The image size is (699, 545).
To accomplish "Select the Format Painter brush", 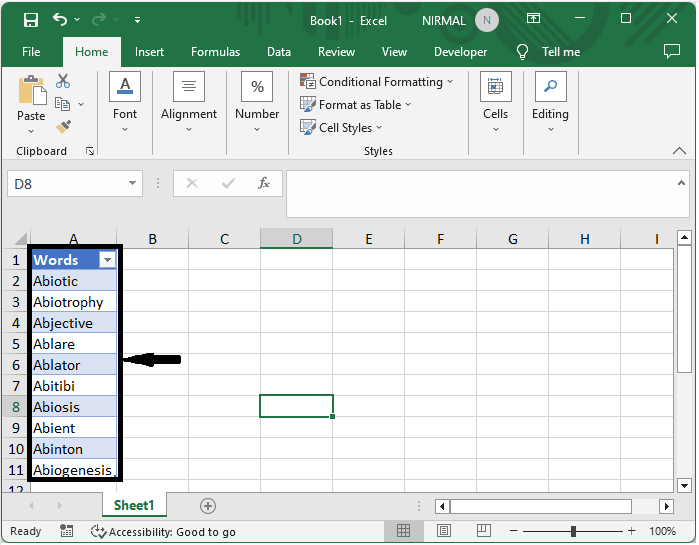I will coord(63,127).
